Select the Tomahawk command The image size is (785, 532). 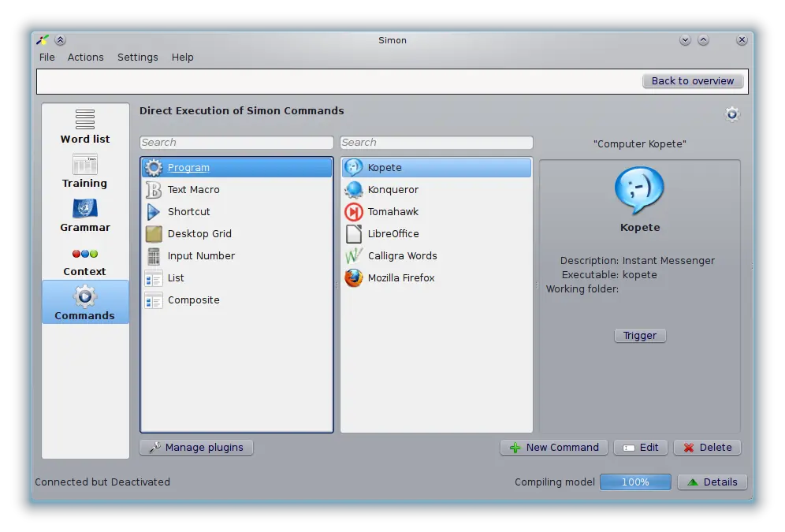tap(437, 212)
